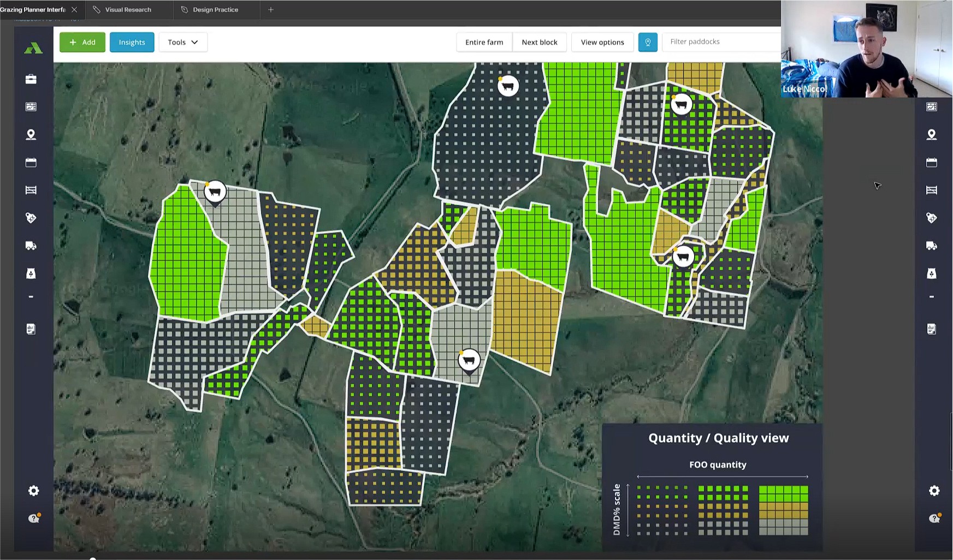Click the map pin icon in left sidebar
The width and height of the screenshot is (953, 560).
(x=31, y=135)
